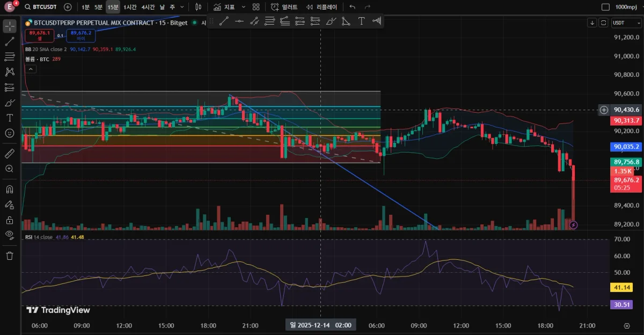Expand the timeframe interval dropdown arrow
This screenshot has width=644, height=335.
click(182, 7)
